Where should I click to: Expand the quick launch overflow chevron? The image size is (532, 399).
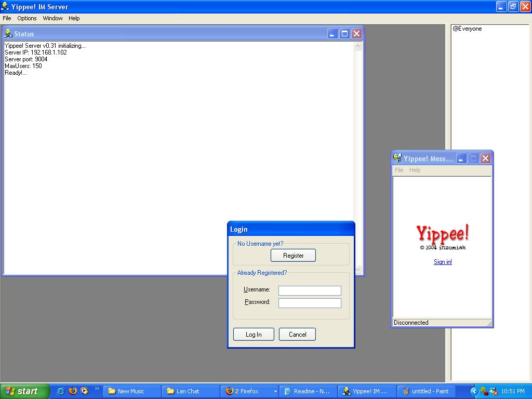click(97, 389)
